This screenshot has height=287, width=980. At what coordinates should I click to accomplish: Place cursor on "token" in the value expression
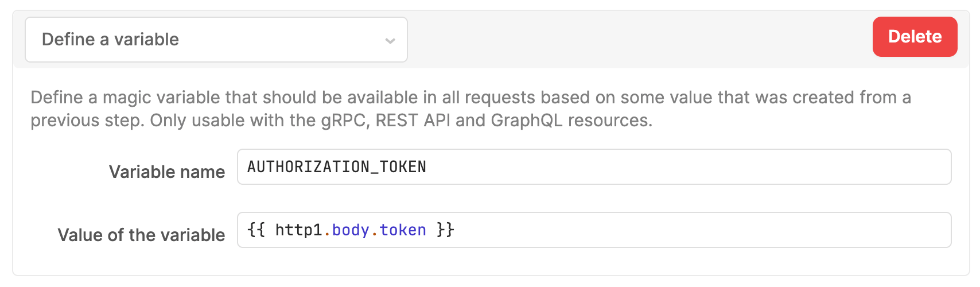[403, 230]
